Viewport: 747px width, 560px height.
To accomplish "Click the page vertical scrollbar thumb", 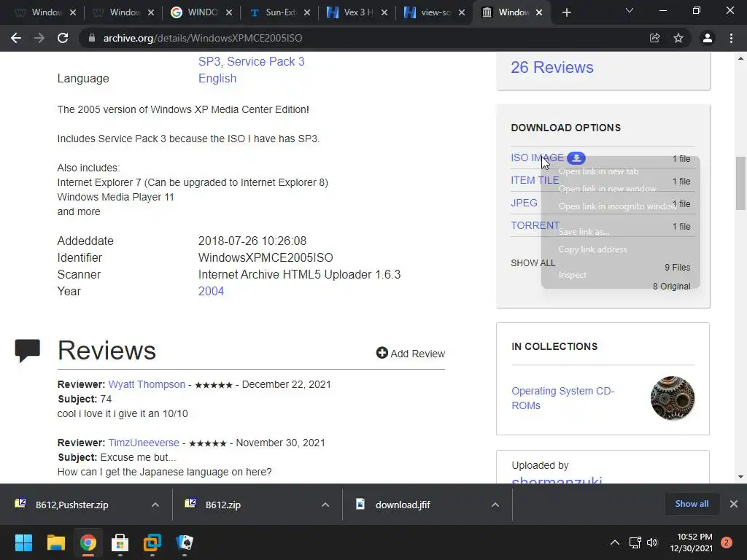I will (x=740, y=183).
